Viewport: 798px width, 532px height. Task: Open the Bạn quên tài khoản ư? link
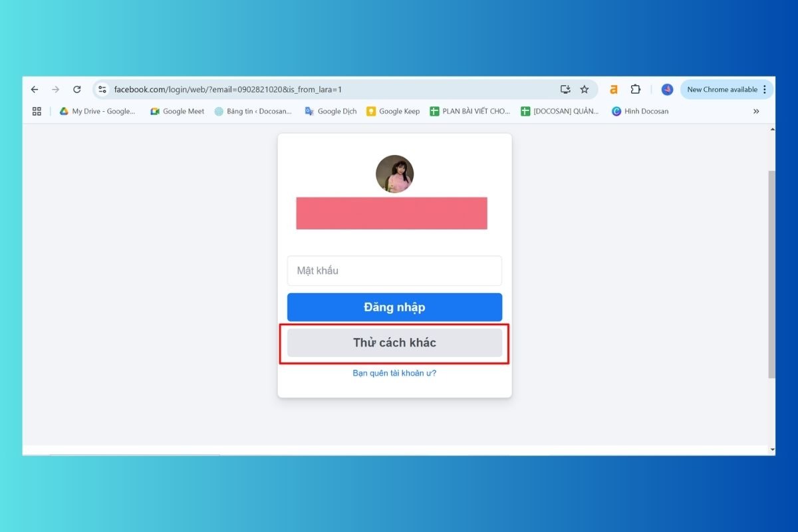pyautogui.click(x=394, y=373)
